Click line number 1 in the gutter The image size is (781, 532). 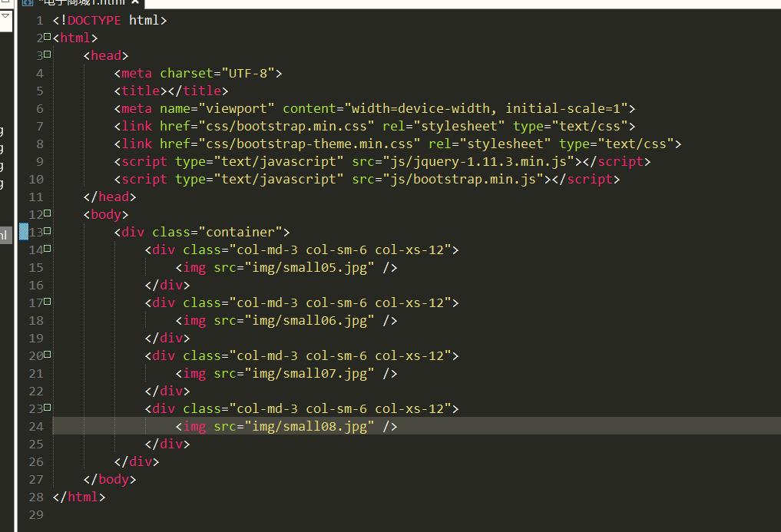pos(40,21)
